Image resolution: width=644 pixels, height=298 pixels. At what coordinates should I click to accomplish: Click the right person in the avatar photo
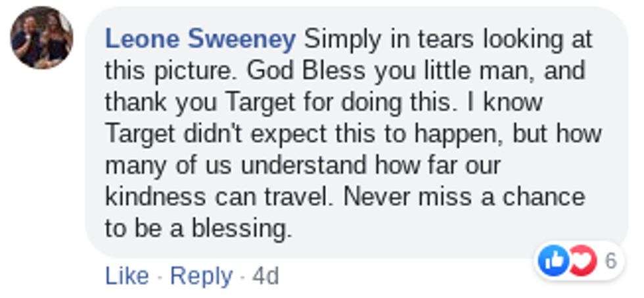(x=54, y=37)
